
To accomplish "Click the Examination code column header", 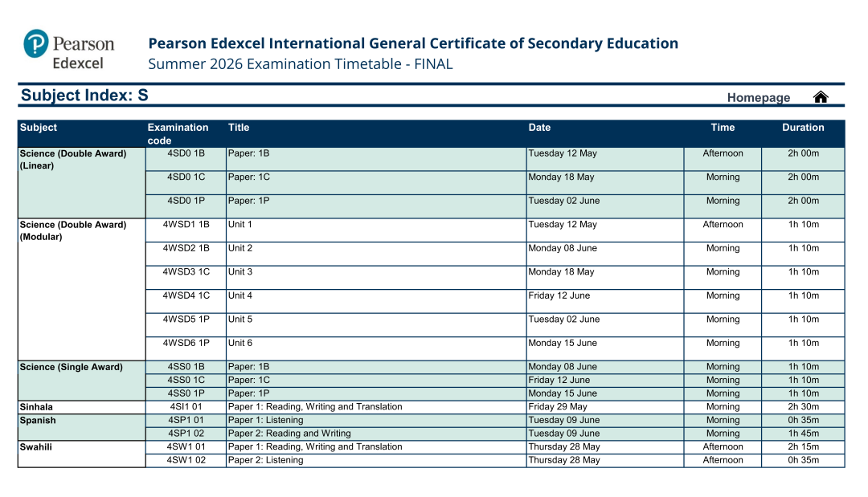I will 178,133.
